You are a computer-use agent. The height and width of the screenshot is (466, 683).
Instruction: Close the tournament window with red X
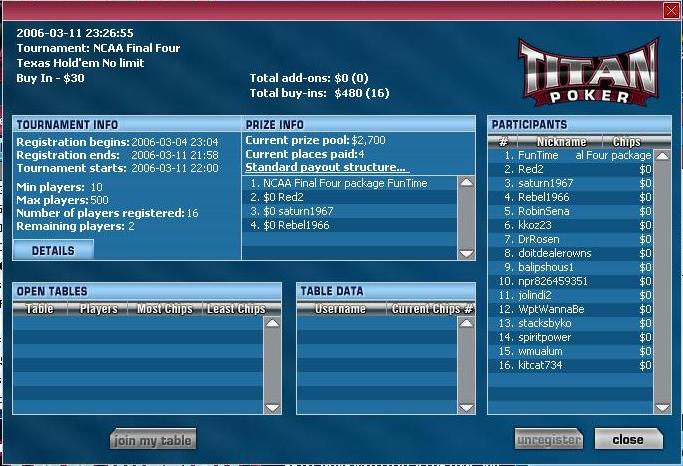(671, 10)
